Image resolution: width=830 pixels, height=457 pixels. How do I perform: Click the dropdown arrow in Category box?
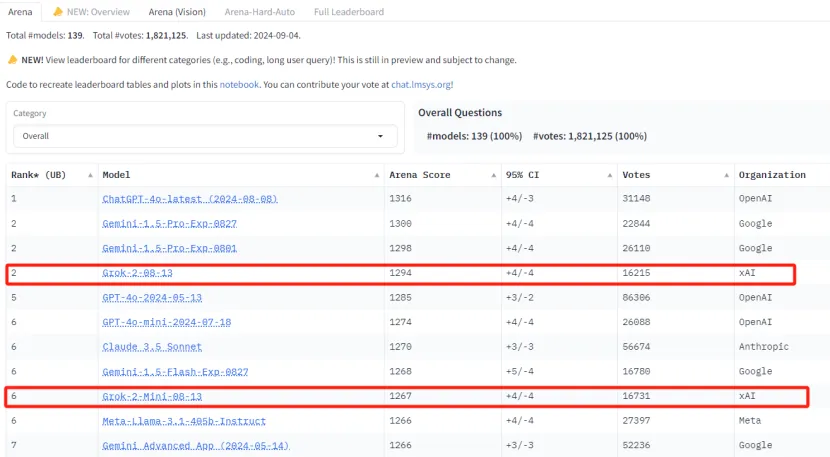(x=381, y=136)
